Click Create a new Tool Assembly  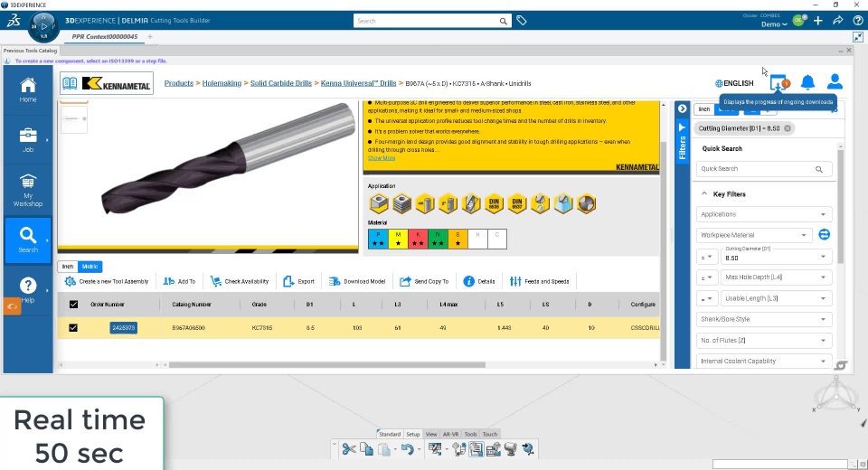coord(107,282)
